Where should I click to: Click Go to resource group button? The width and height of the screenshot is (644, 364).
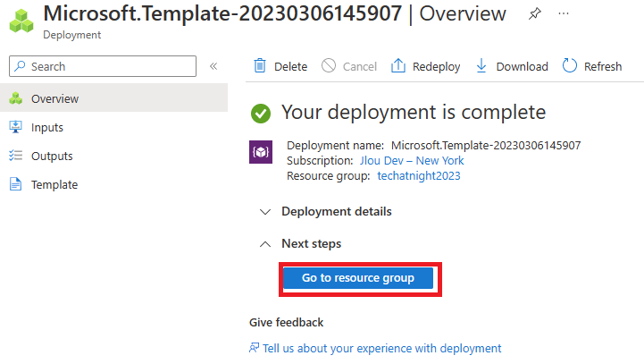pos(358,278)
